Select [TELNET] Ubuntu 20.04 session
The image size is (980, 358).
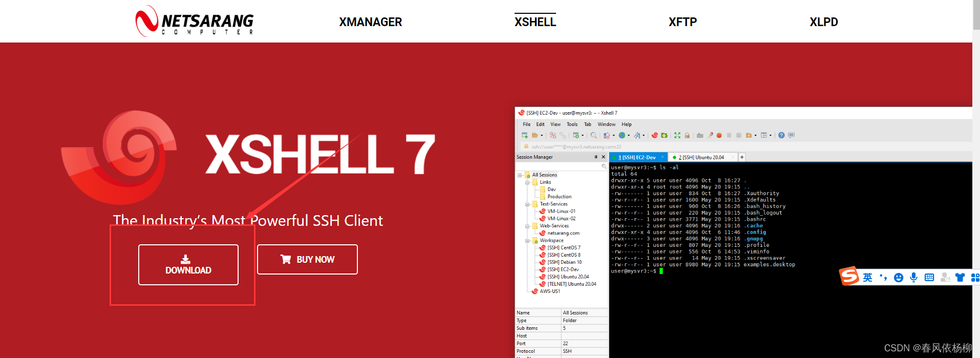tap(571, 284)
